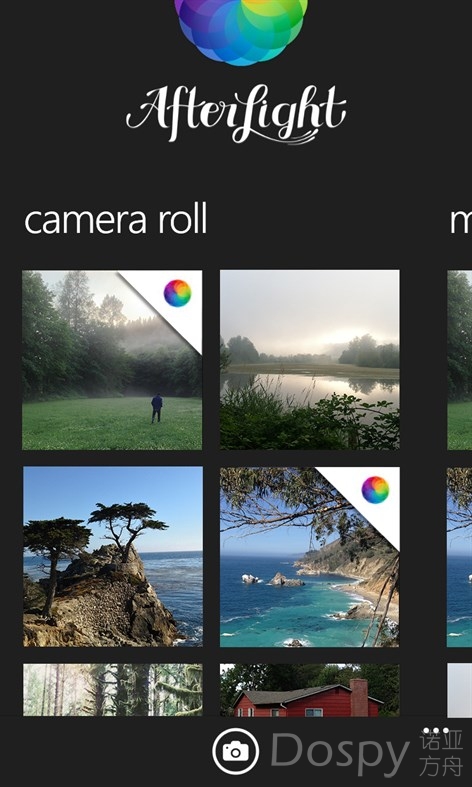Select the cropped foggy meadow photo at the right edge
The image size is (472, 787).
tap(459, 360)
